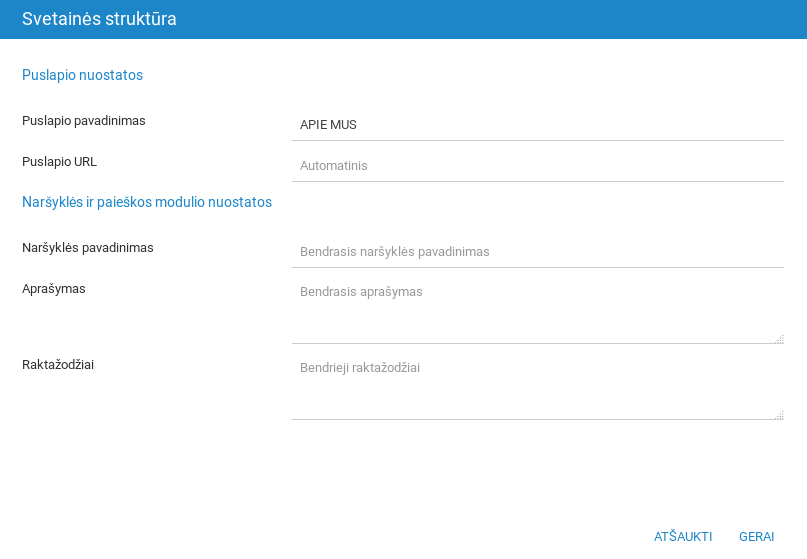Screen dimensions: 807x559
Task: Click the Raktažodžiai textarea resize grip
Action: click(778, 415)
